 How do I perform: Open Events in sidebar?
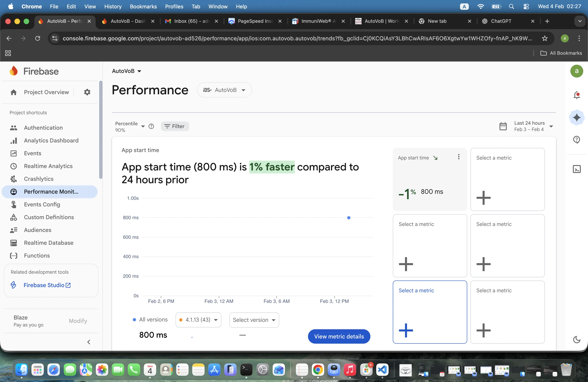click(x=32, y=153)
